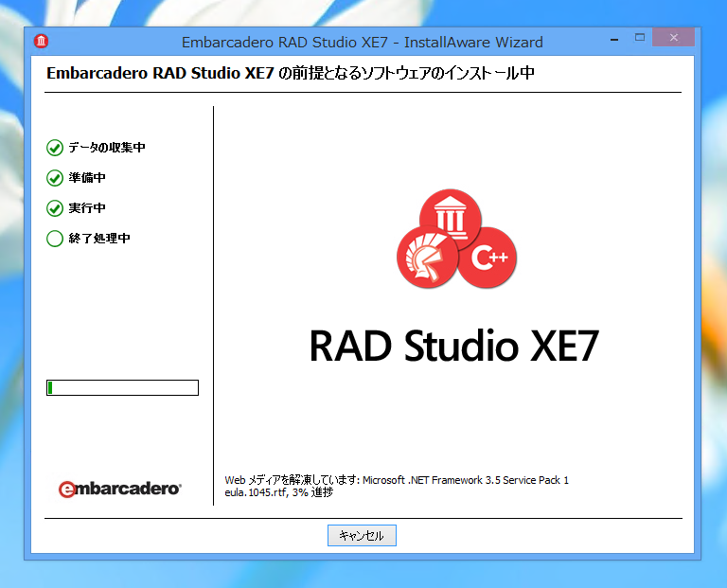
Task: Click the 準備中 step label
Action: tap(87, 178)
